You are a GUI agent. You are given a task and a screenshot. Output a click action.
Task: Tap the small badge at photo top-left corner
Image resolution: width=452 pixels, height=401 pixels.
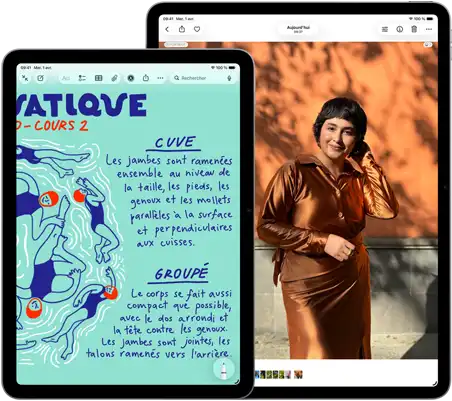coord(176,44)
